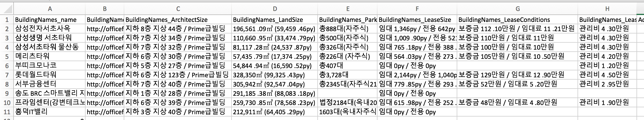Click cell 메리츠타워
Screen dimensions: 644x120
pyautogui.click(x=50, y=57)
